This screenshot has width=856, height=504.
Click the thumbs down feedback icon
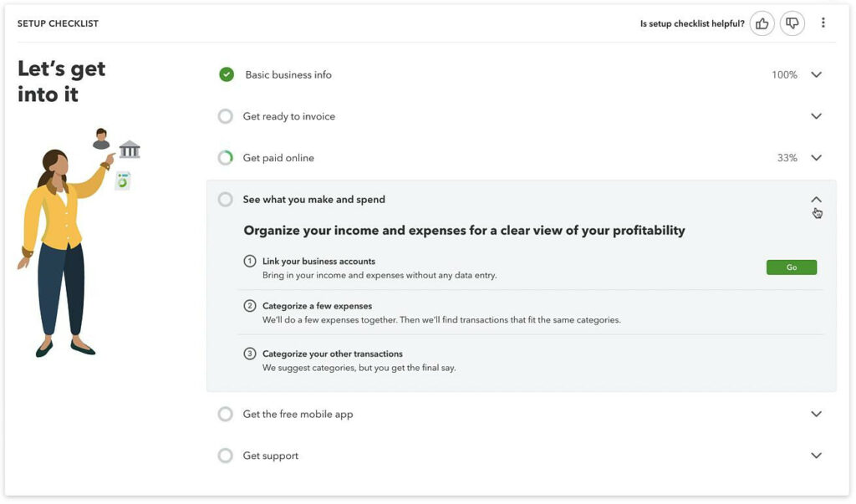tap(792, 23)
